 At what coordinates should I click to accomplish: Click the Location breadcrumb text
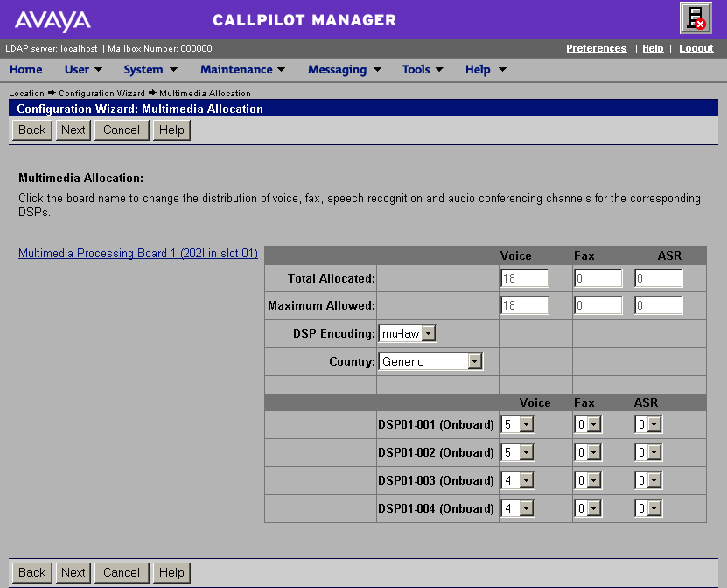(27, 94)
